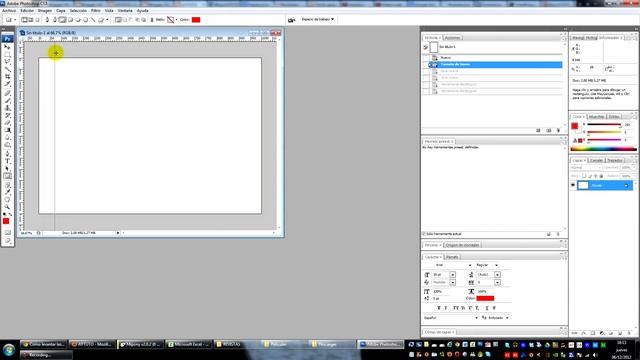Screen dimensions: 640x360
Task: Open the Ventana menu
Action: [125, 11]
